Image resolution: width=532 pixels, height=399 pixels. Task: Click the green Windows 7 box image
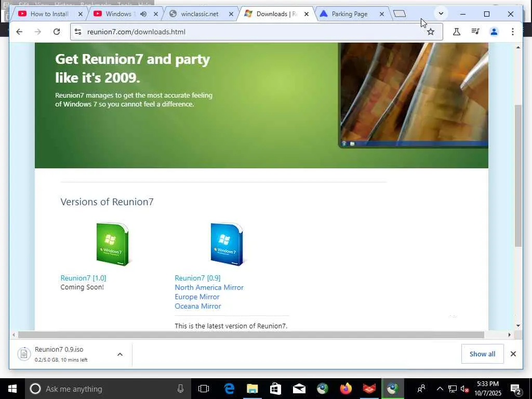(112, 244)
